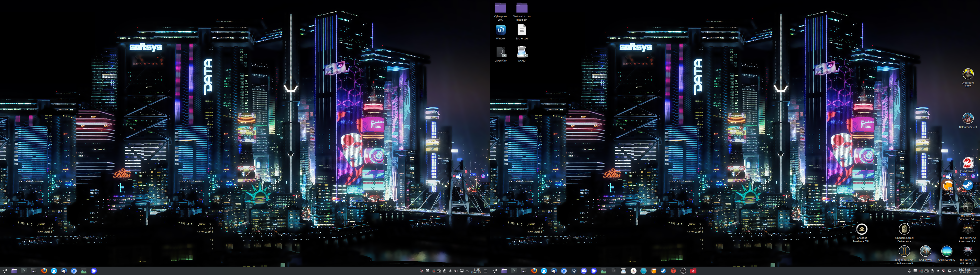
Task: Open clipboard tray icon on right taskbar
Action: [x=933, y=271]
